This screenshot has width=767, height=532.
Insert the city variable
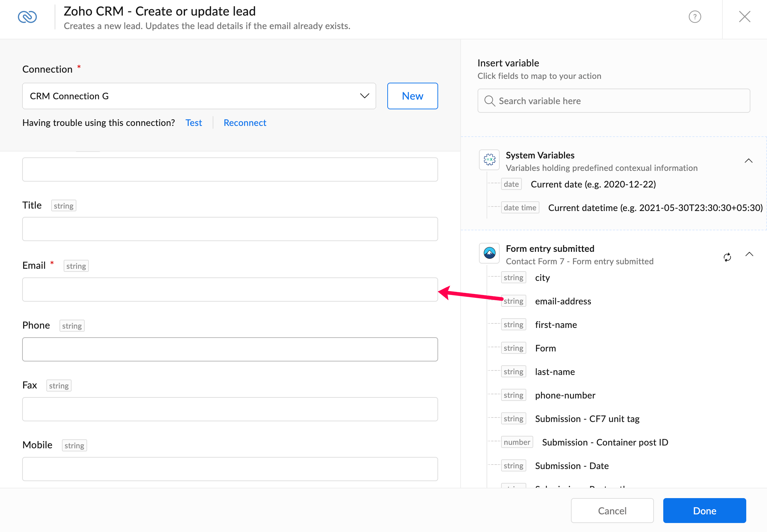[x=542, y=278]
